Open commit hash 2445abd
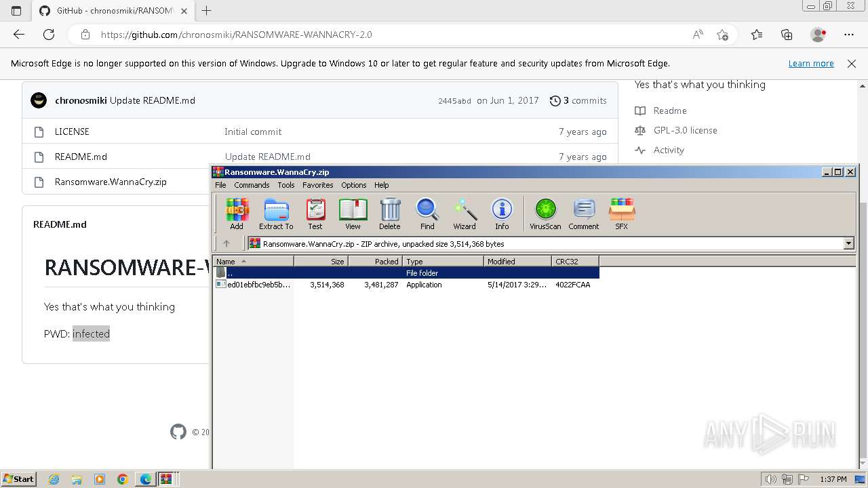Screen dimensions: 868x488 coord(454,101)
